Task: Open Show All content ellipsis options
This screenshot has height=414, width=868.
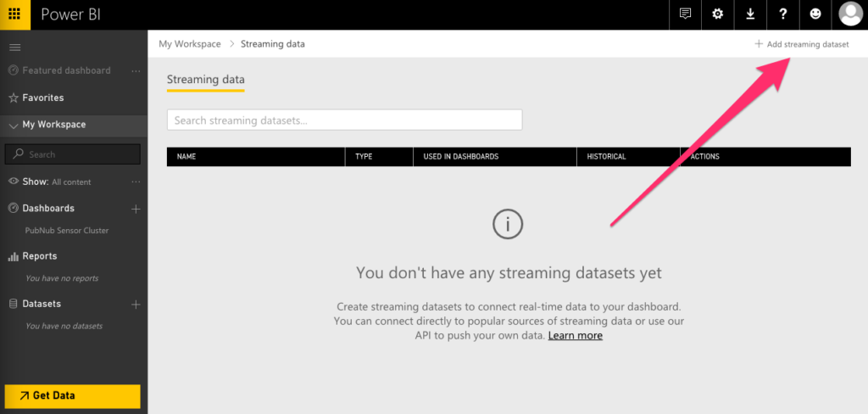Action: click(136, 182)
